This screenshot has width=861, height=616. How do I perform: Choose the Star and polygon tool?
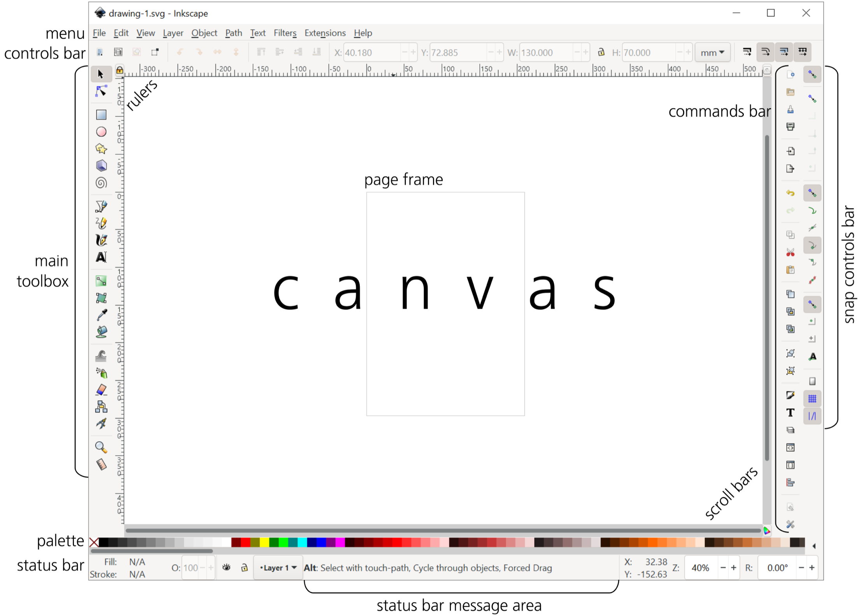click(x=101, y=149)
